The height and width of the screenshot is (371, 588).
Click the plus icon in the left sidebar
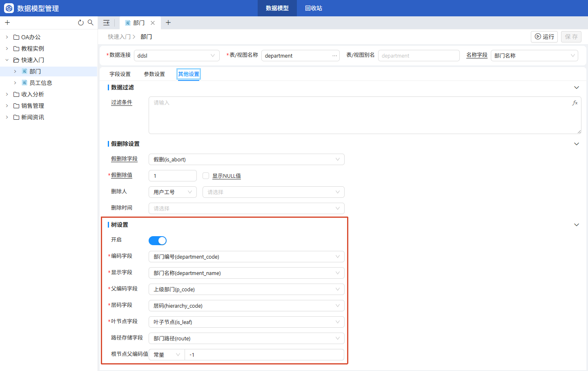[x=7, y=22]
